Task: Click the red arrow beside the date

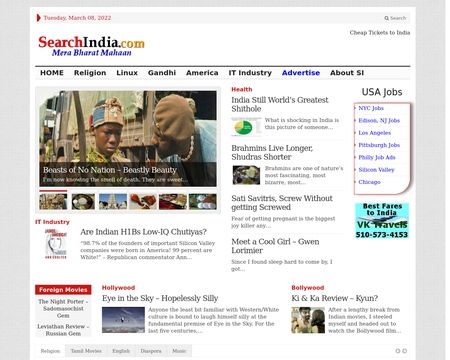Action: point(39,18)
